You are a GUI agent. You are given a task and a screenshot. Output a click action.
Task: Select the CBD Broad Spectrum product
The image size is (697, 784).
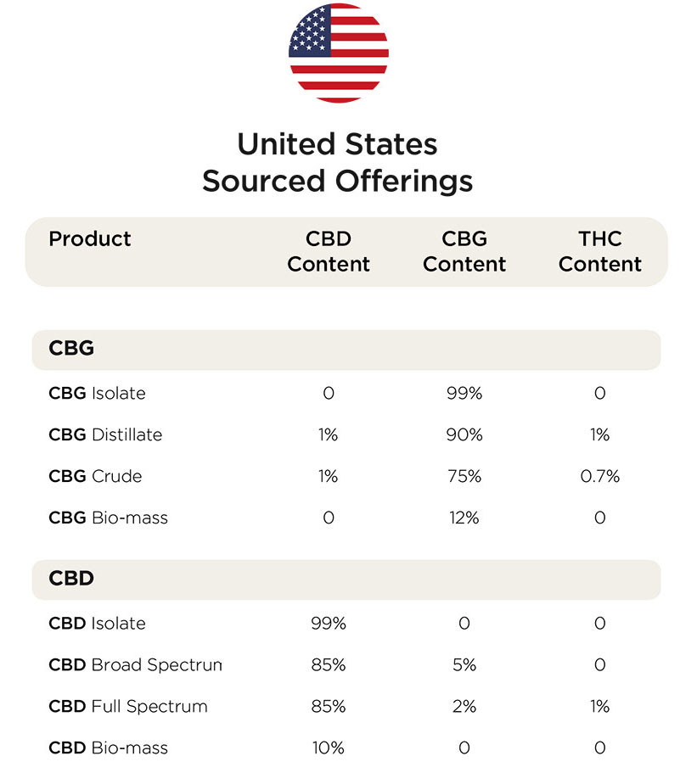(x=135, y=665)
